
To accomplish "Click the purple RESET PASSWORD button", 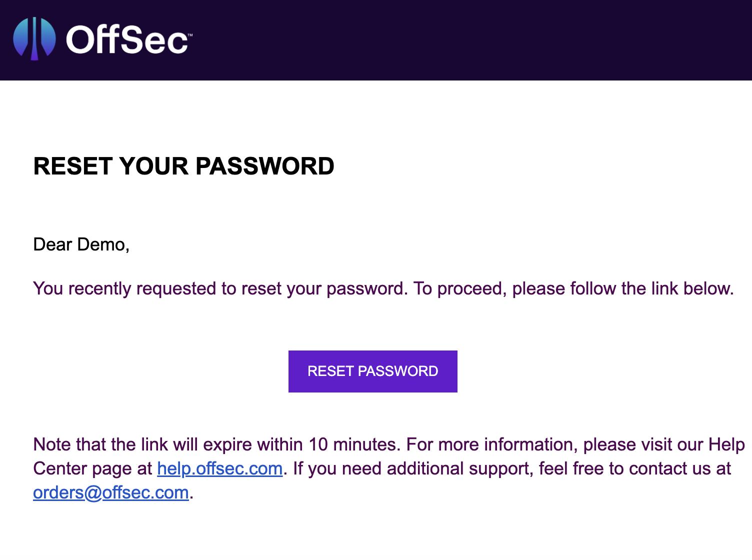I will point(373,371).
